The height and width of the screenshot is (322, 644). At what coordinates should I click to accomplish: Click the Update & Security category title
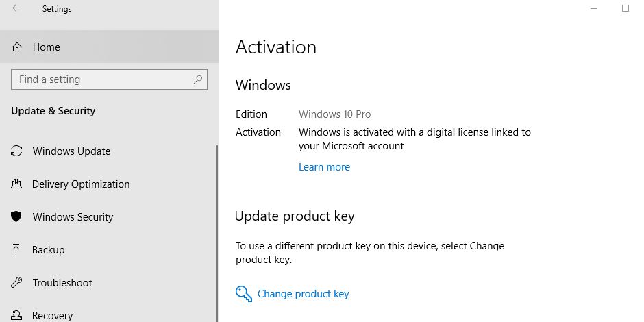(x=53, y=111)
